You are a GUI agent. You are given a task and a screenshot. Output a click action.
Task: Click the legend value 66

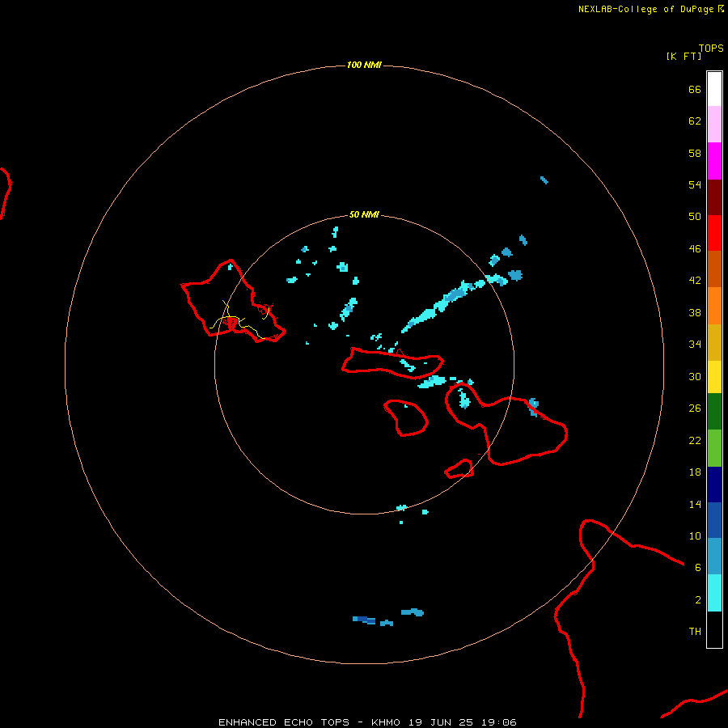point(695,89)
